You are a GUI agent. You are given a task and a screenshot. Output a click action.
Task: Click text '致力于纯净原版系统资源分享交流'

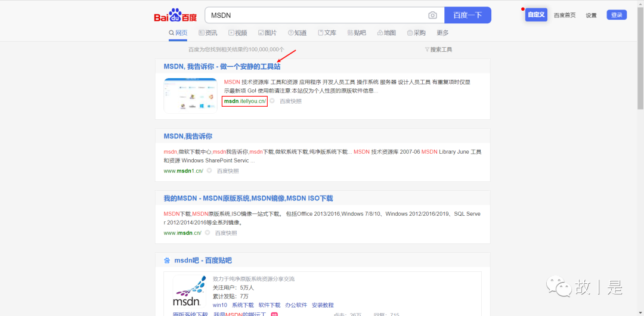tap(253, 279)
